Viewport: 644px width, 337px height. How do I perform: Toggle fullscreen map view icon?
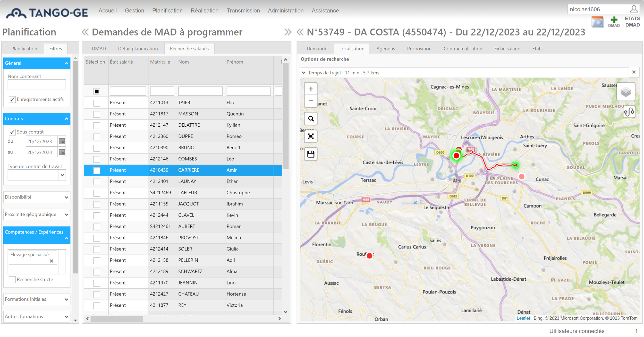311,136
